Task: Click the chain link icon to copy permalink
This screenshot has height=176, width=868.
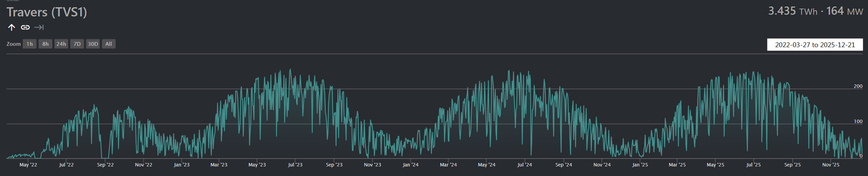Action: point(25,27)
